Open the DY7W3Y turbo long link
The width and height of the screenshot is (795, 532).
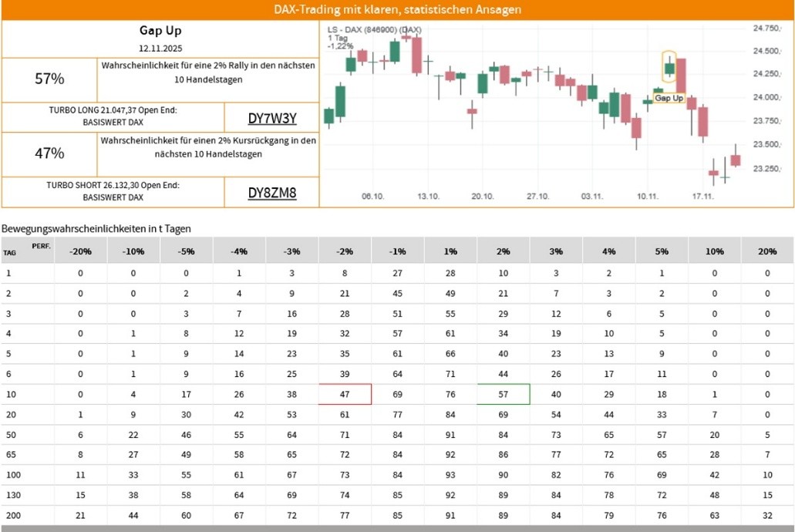coord(271,118)
